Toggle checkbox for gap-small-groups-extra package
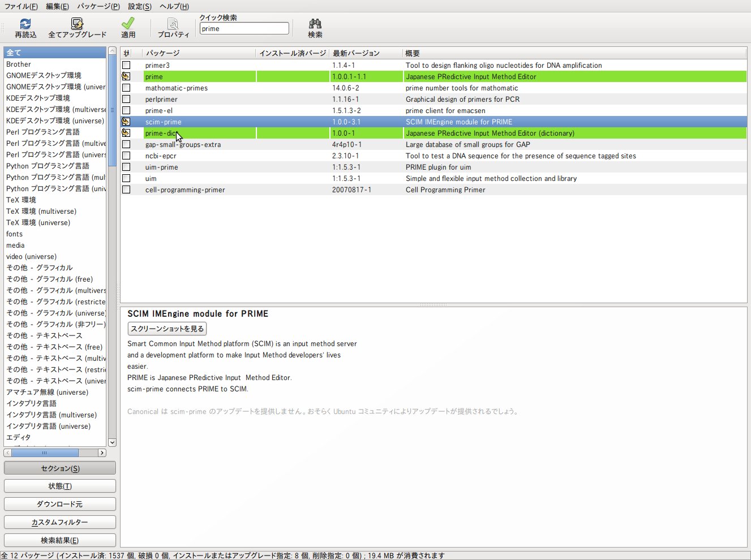Image resolution: width=751 pixels, height=560 pixels. (126, 144)
